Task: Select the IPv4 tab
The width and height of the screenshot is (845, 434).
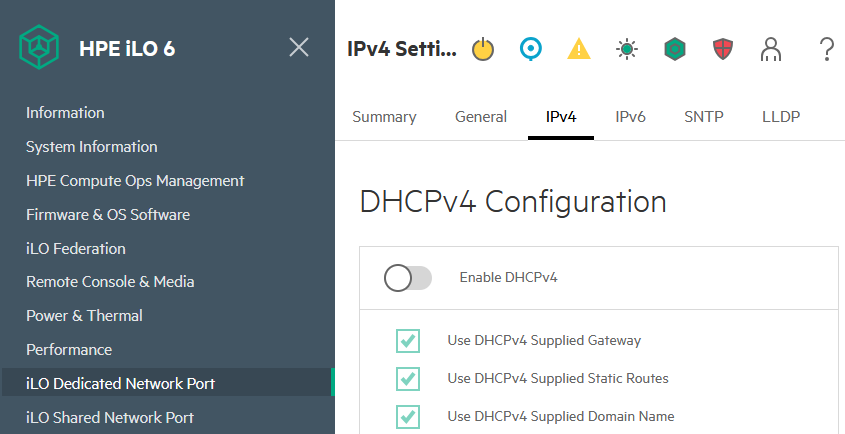Action: [561, 117]
